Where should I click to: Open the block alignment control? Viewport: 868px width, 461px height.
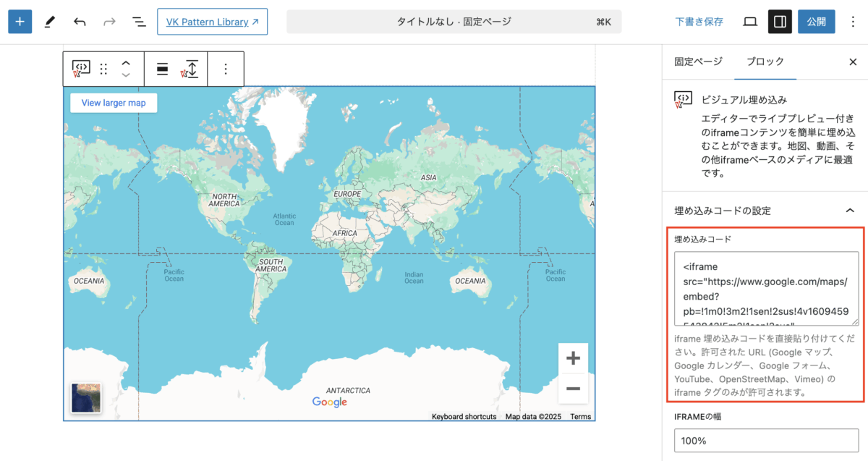[163, 69]
